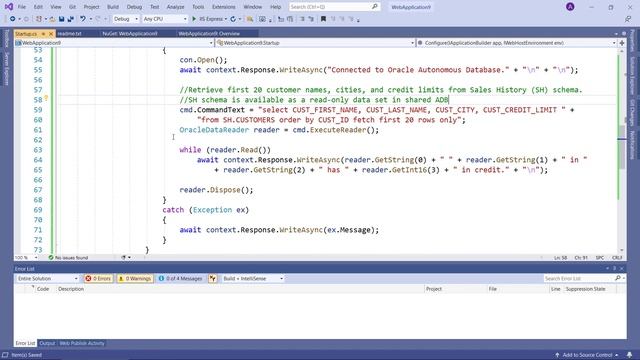
Task: Open the Debug configuration dropdown
Action: [x=125, y=19]
